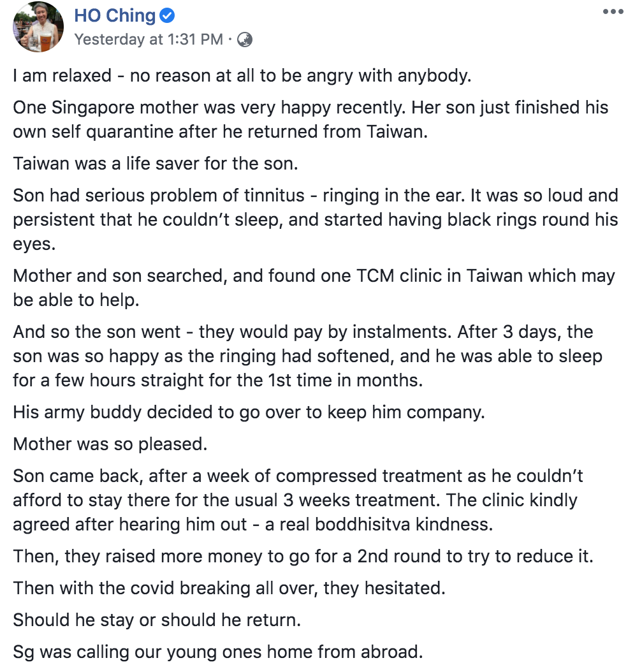Click the 'covid breaking all over' sentence
The image size is (635, 672).
tap(230, 588)
